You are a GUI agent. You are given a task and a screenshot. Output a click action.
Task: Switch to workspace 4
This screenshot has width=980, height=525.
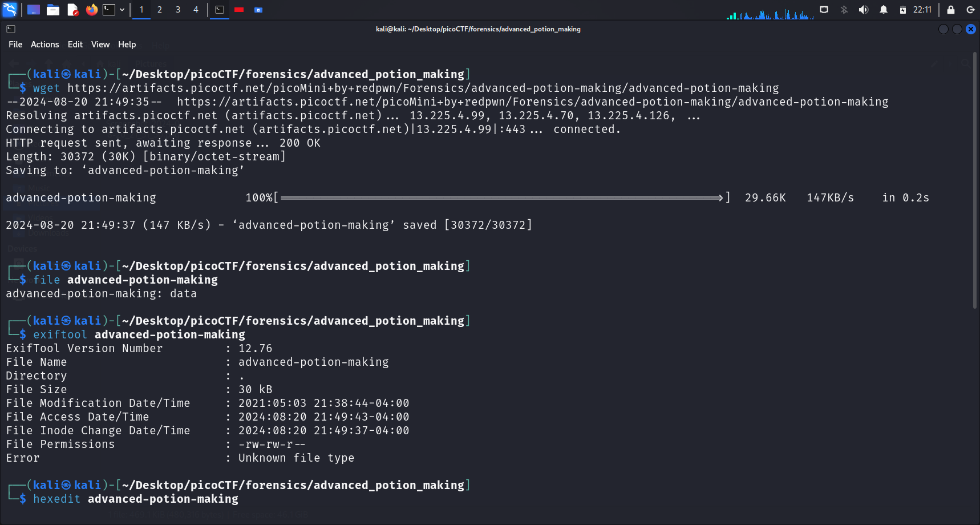coord(196,10)
